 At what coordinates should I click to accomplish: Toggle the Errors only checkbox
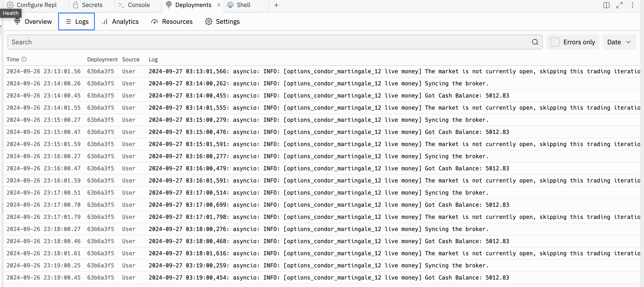click(555, 42)
